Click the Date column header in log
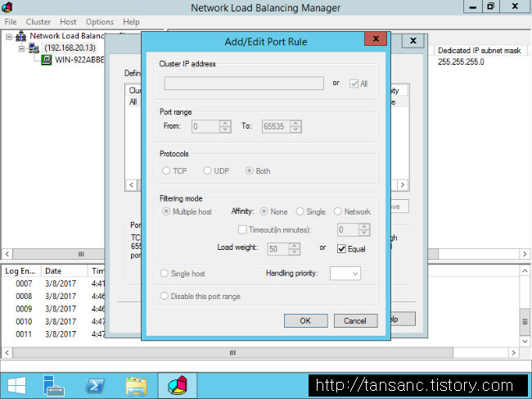 click(64, 270)
